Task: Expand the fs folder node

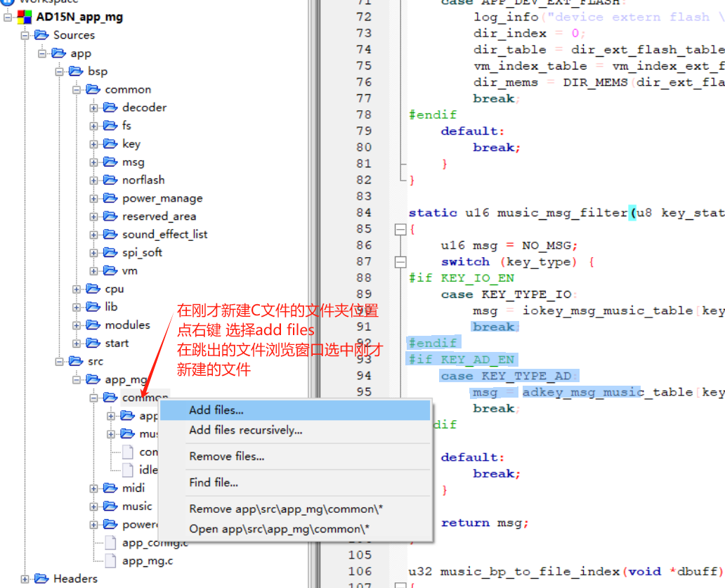Action: [x=94, y=126]
